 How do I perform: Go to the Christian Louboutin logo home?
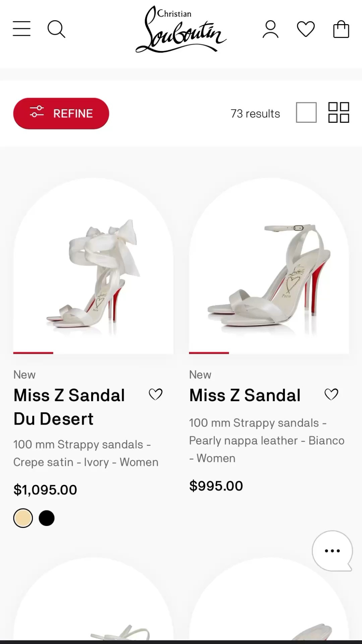[181, 30]
